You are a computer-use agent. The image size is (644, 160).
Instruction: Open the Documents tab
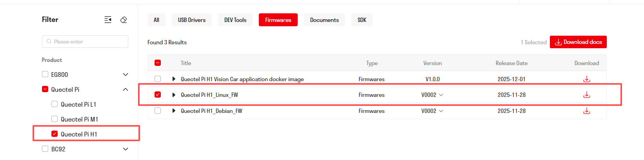[324, 20]
